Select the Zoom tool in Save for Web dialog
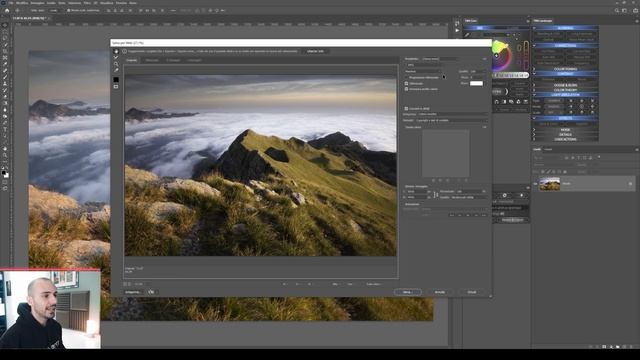The height and width of the screenshot is (360, 640). (x=116, y=64)
